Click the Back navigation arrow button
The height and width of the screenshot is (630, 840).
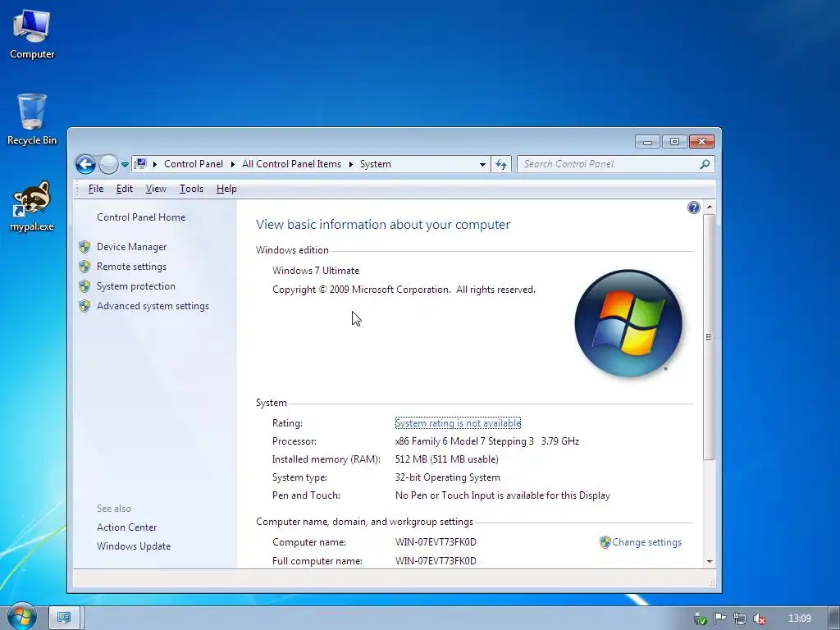coord(85,164)
